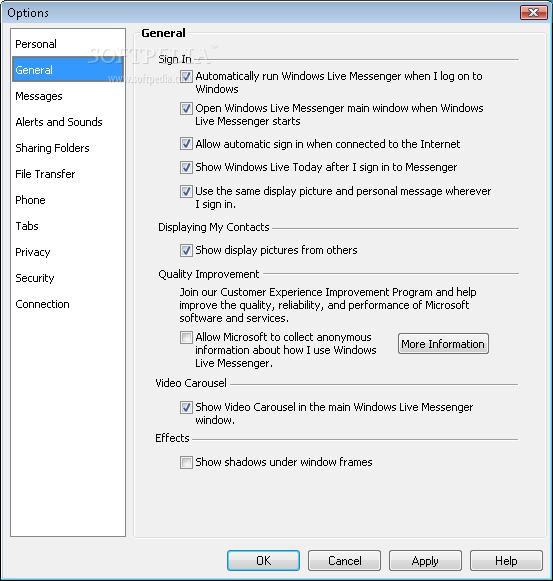The width and height of the screenshot is (553, 581).
Task: Toggle automatically run Messenger at Windows logon
Action: 186,77
